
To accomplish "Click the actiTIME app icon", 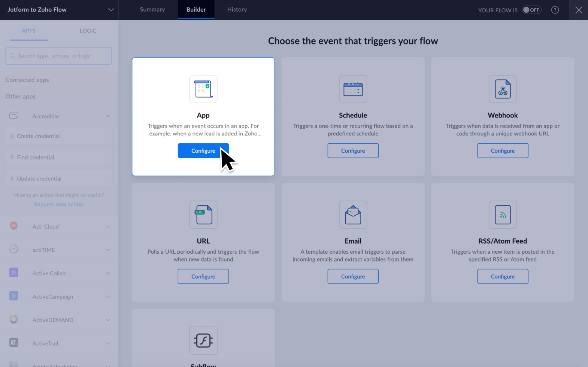I will click(14, 249).
